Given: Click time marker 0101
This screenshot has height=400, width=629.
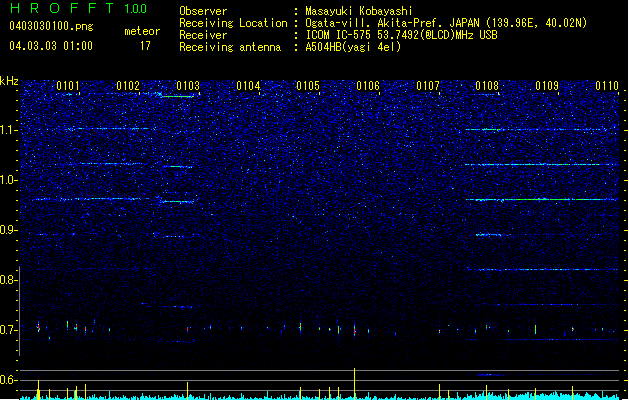Looking at the screenshot, I should point(68,86).
